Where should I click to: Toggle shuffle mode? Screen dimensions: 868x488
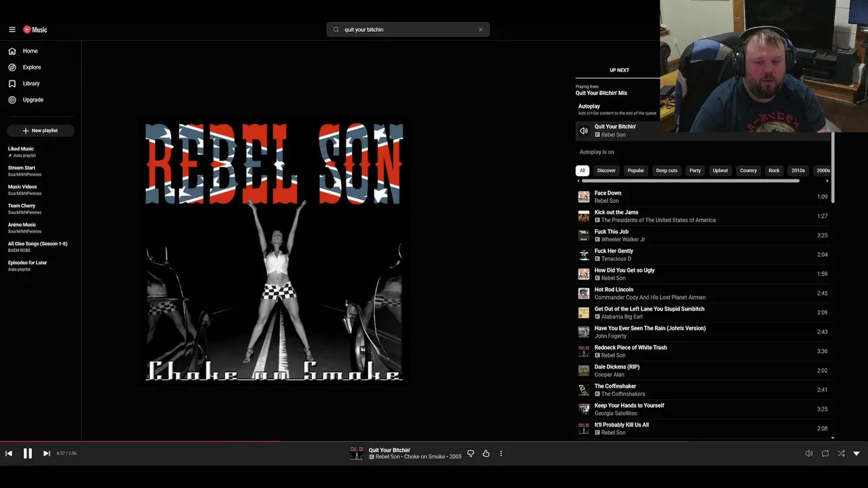click(841, 453)
